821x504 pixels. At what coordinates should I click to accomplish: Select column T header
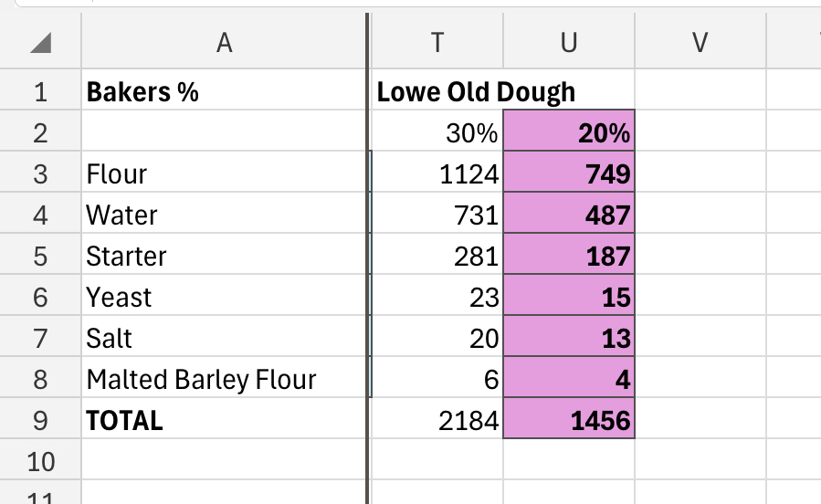(437, 43)
